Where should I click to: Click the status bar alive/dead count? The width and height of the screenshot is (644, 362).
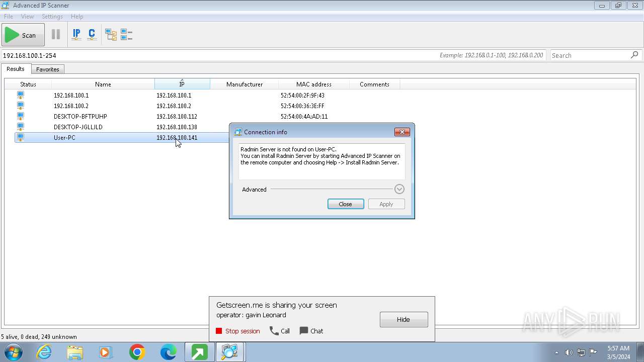(x=39, y=337)
